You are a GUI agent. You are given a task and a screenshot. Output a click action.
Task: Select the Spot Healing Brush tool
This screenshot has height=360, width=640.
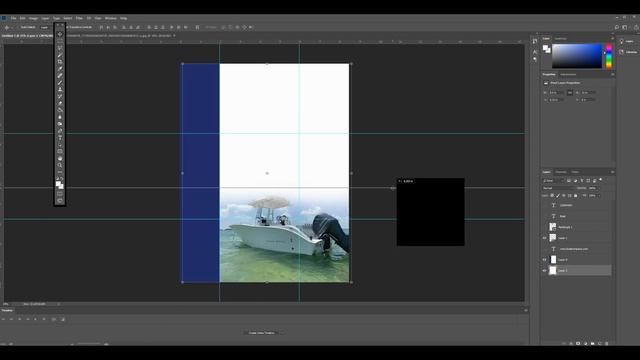[60, 76]
